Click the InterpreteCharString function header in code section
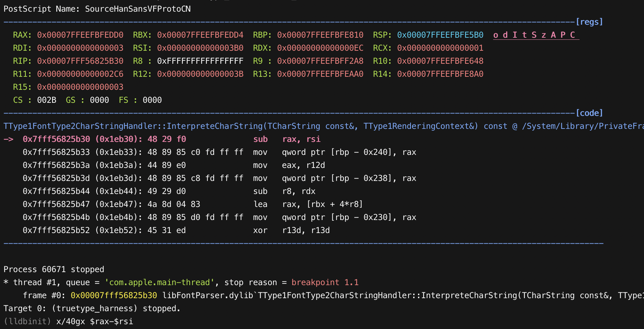644x329 pixels. (x=240, y=126)
